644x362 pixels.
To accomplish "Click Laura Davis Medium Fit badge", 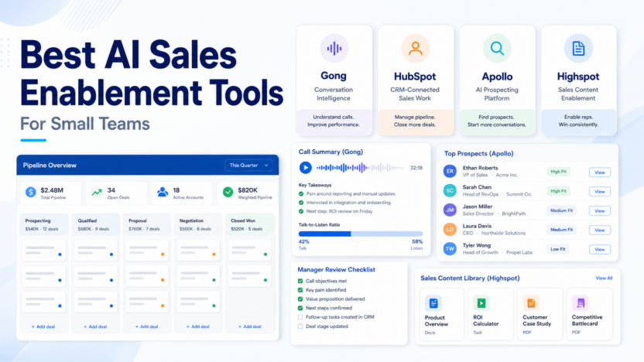I will pos(561,230).
